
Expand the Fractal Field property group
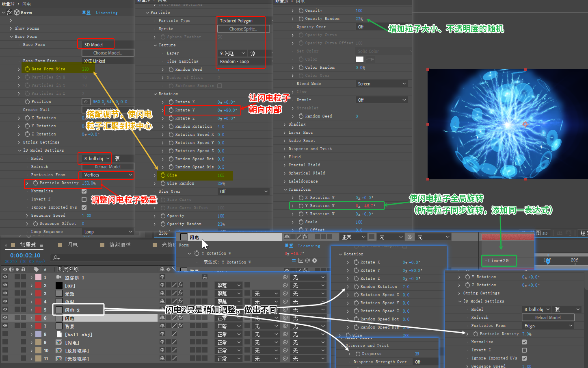(x=285, y=165)
